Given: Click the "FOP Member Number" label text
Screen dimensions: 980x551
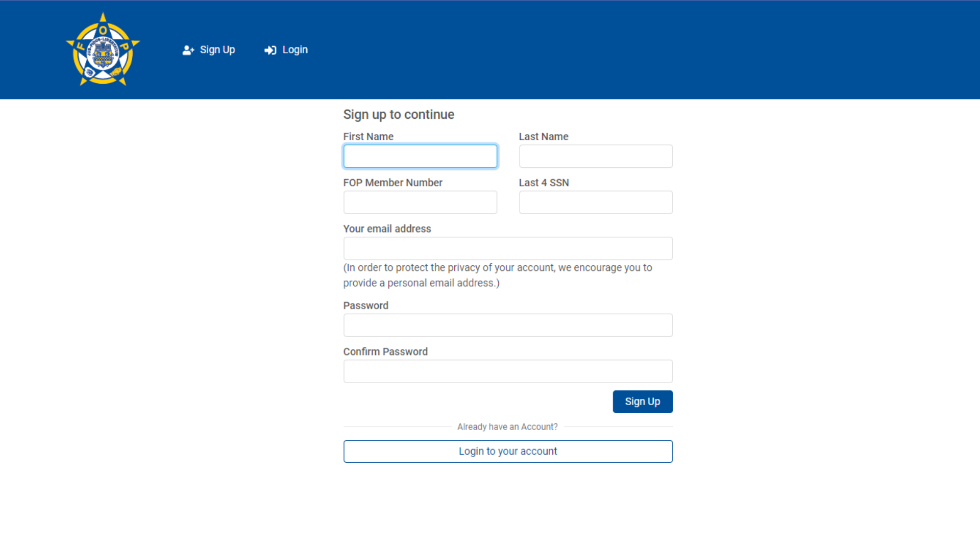Looking at the screenshot, I should pos(393,183).
